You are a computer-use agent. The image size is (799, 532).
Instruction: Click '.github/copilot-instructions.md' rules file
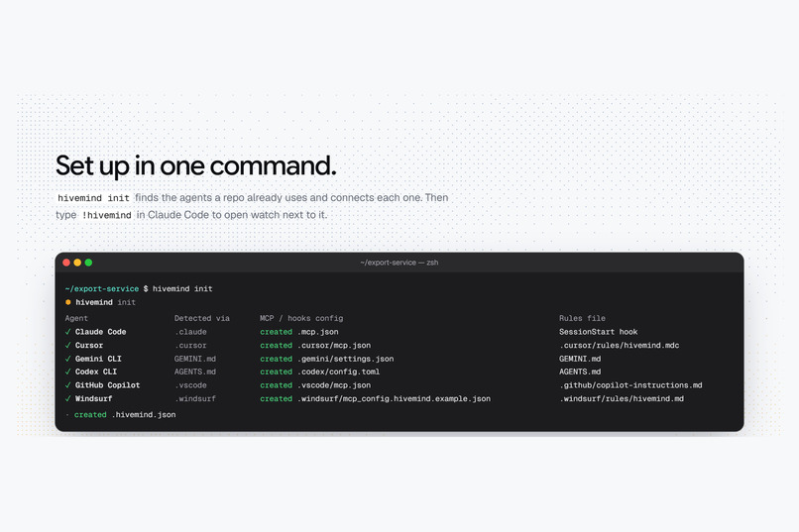630,385
